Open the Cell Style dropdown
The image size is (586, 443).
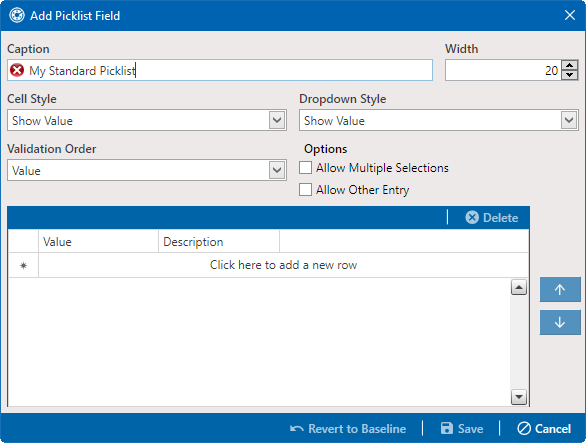point(277,120)
